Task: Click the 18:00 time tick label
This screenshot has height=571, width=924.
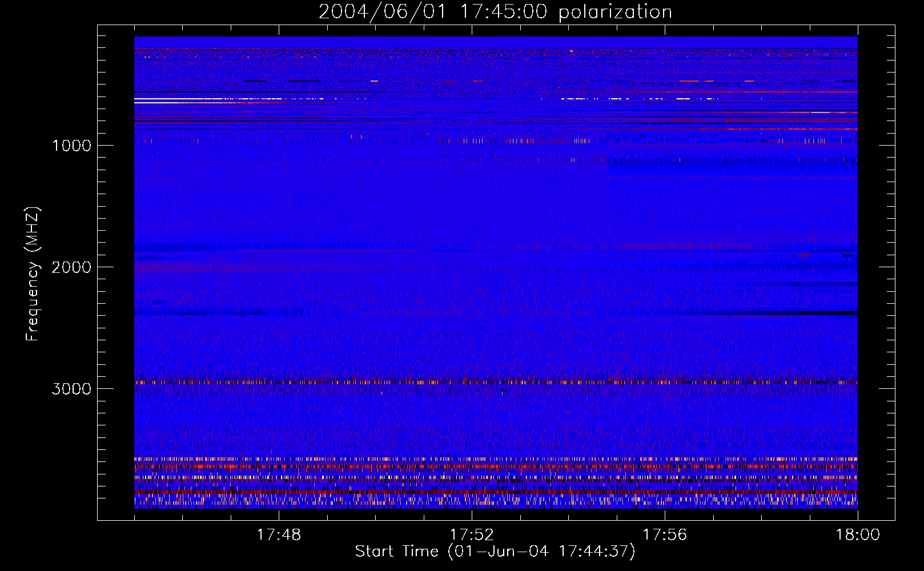Action: [x=858, y=535]
